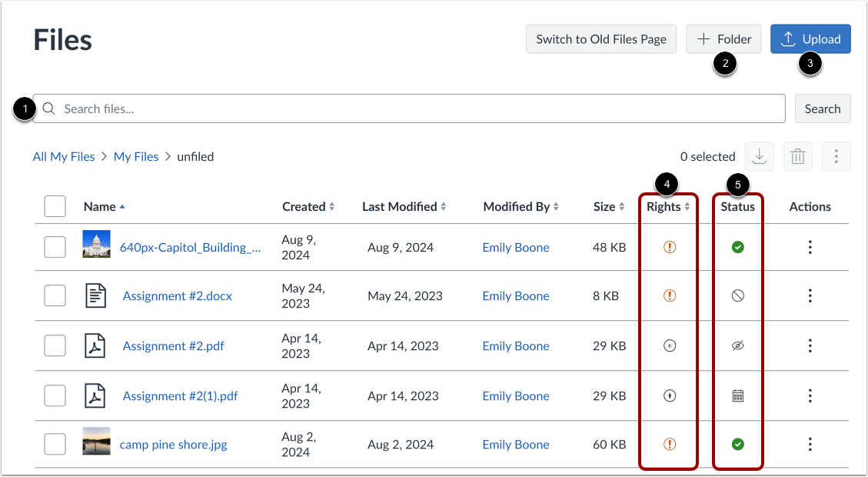The image size is (868, 477).
Task: Toggle the select-all checkbox in the header row
Action: point(55,206)
